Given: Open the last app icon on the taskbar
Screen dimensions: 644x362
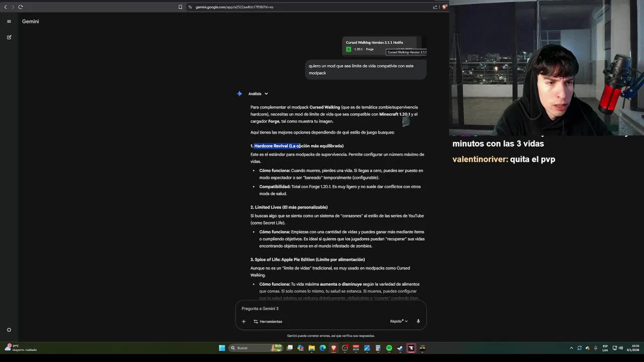Looking at the screenshot, I should tap(422, 348).
